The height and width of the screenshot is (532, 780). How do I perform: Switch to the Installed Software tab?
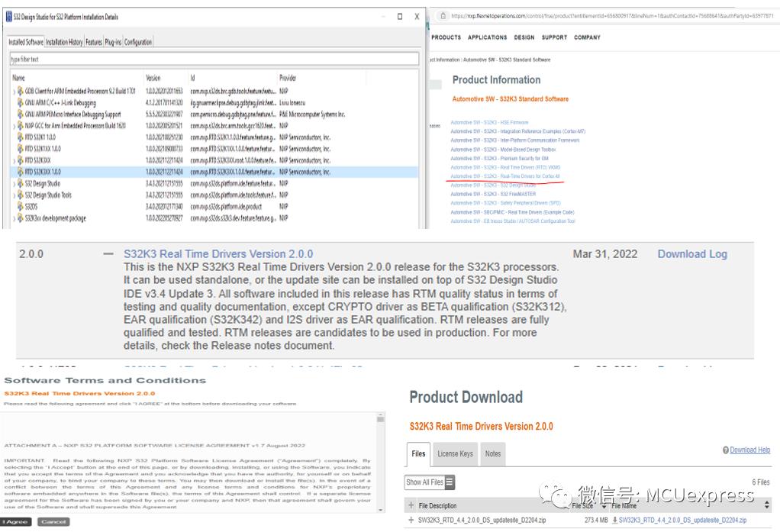tap(26, 42)
